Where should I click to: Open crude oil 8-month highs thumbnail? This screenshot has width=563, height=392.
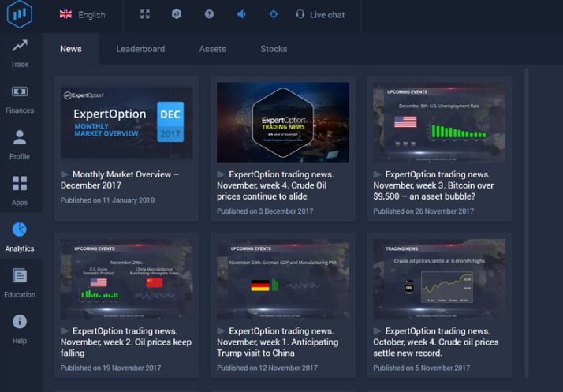pyautogui.click(x=439, y=279)
